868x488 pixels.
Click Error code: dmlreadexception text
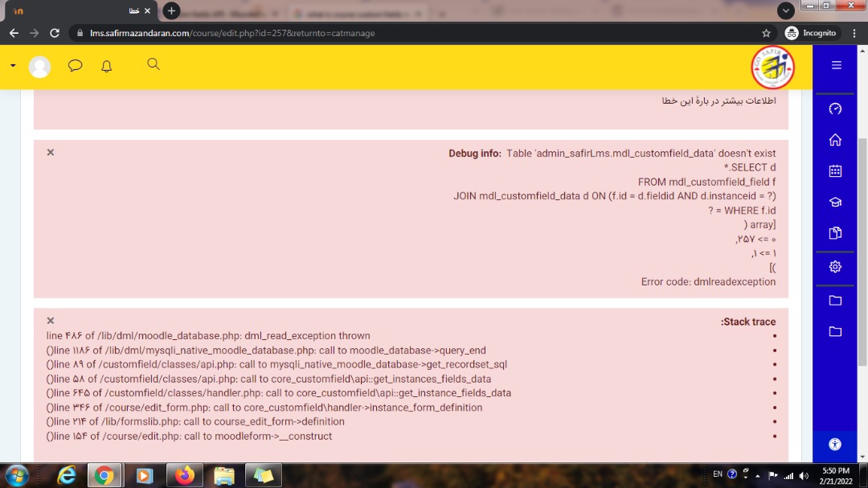[x=708, y=282]
